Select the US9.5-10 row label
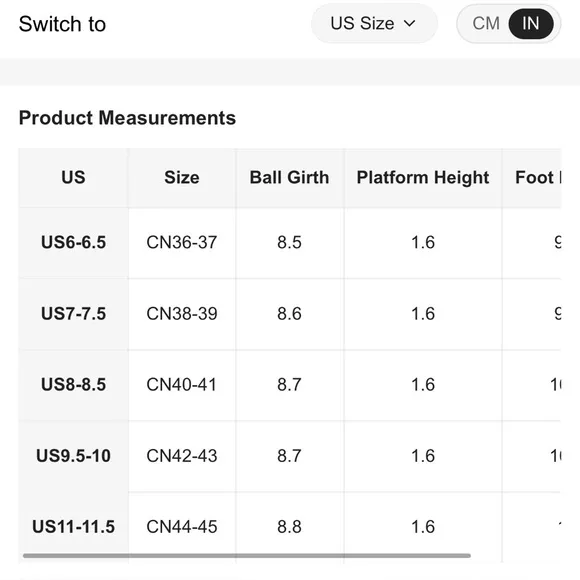Image resolution: width=580 pixels, height=580 pixels. point(73,456)
